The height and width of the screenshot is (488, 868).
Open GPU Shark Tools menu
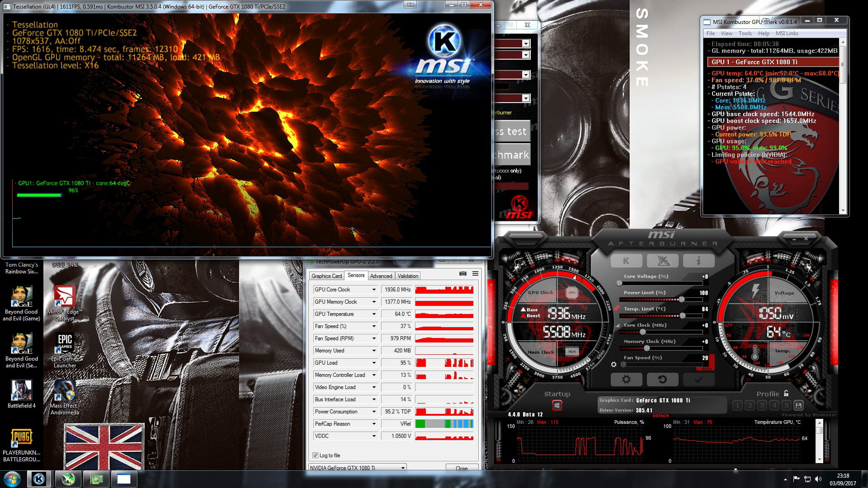click(745, 33)
